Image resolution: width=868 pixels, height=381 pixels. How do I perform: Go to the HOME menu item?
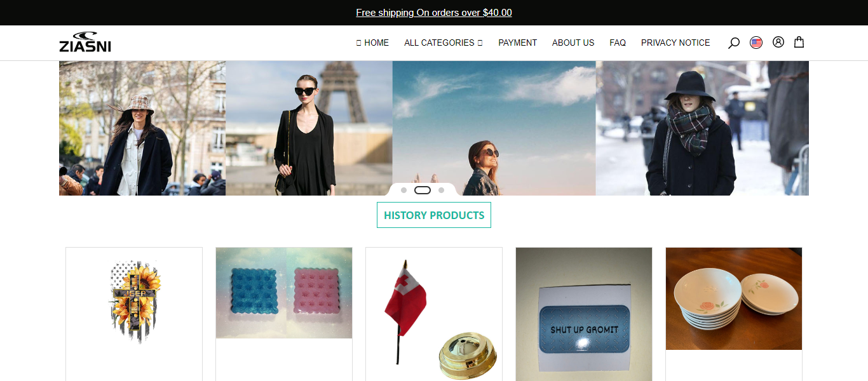[372, 43]
